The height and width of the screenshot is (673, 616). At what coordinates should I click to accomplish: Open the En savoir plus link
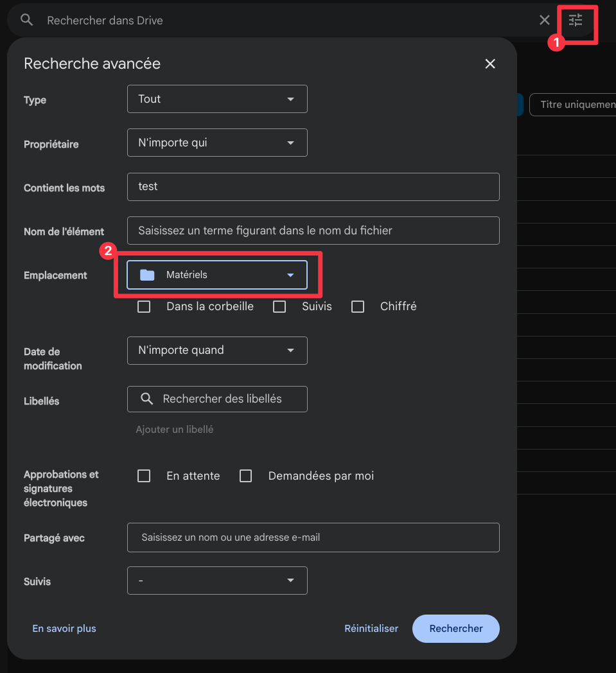[64, 629]
